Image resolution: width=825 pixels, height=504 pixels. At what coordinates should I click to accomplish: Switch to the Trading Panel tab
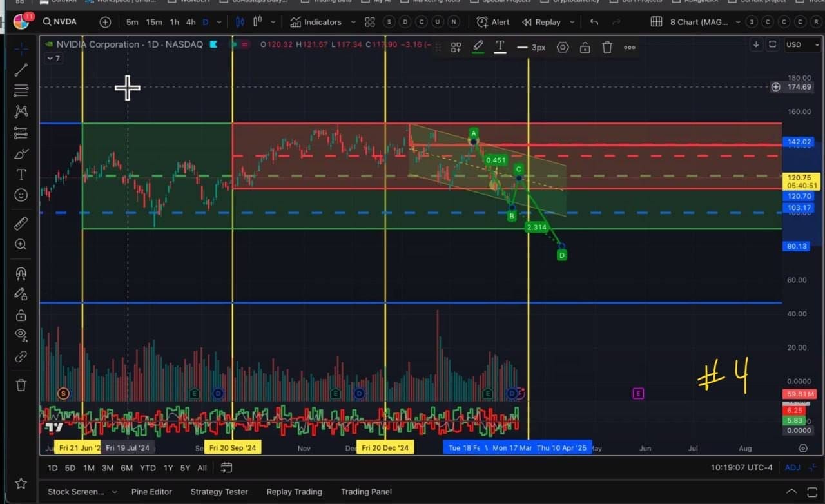(366, 492)
